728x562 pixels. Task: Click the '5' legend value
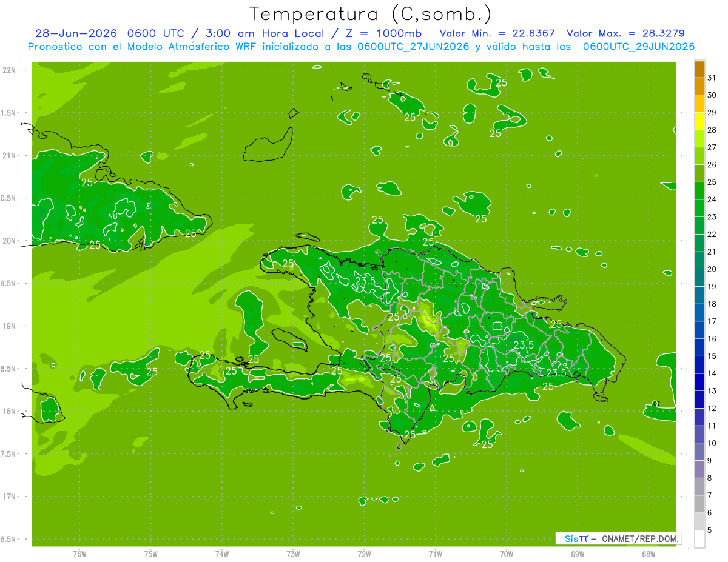[710, 530]
